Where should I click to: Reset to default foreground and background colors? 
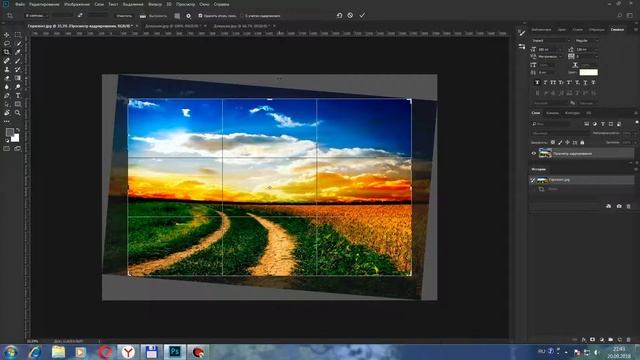coord(7,140)
